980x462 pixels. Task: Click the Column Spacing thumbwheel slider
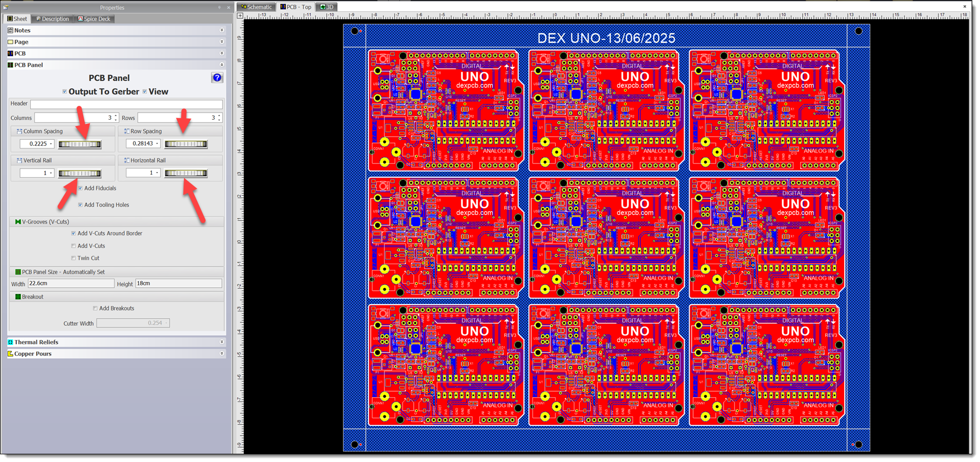pos(80,144)
